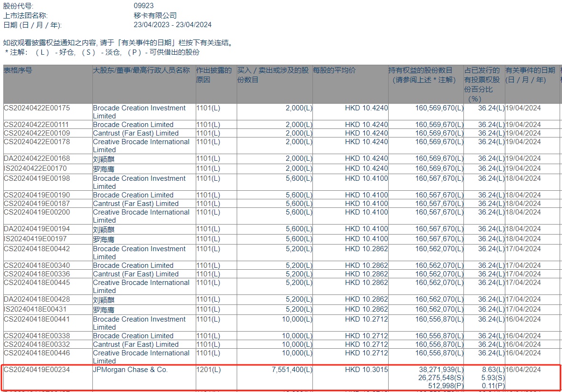Select the serial number IS20240418E00431
562x392 pixels.
pos(35,309)
